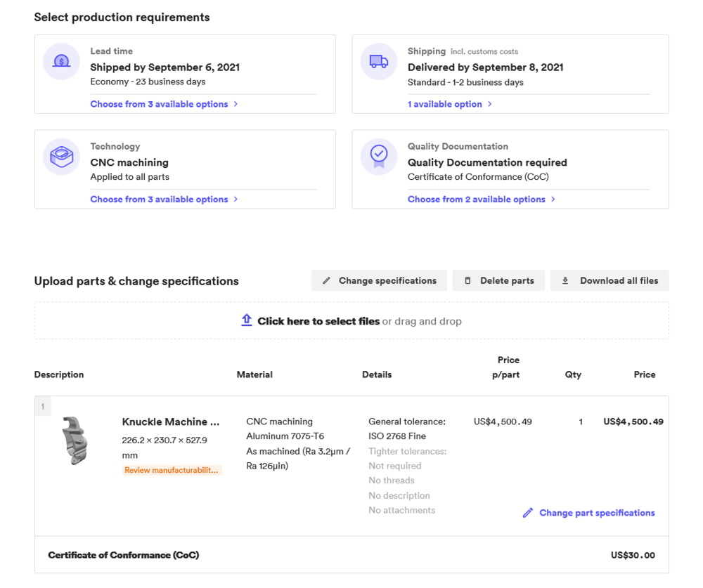Click the delivery truck Shipping icon
The width and height of the screenshot is (703, 588).
coord(378,61)
